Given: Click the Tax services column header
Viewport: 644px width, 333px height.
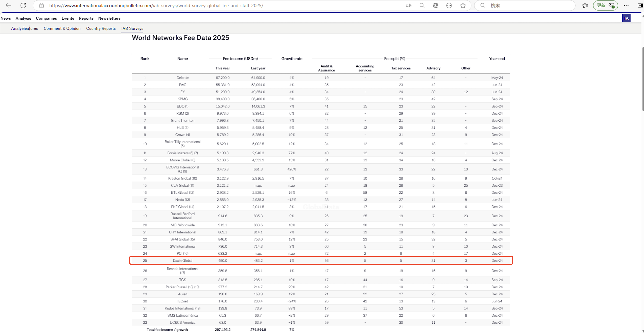Looking at the screenshot, I should (x=401, y=68).
